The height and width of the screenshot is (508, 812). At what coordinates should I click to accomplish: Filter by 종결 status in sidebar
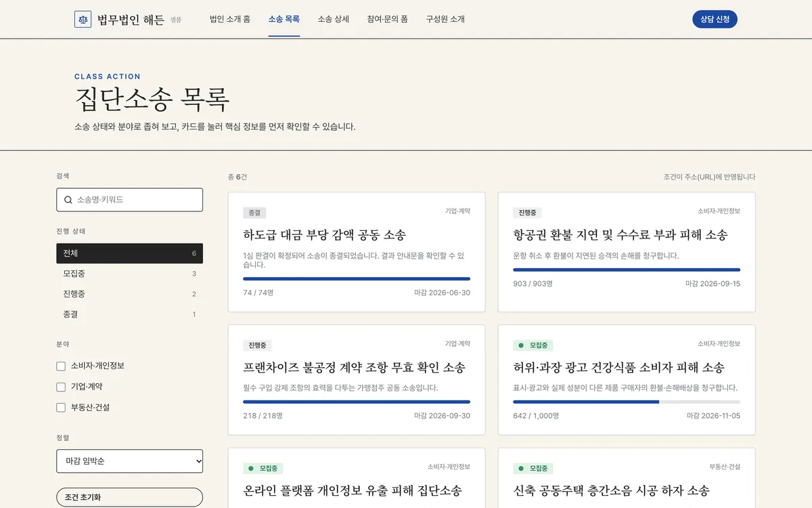(x=129, y=314)
